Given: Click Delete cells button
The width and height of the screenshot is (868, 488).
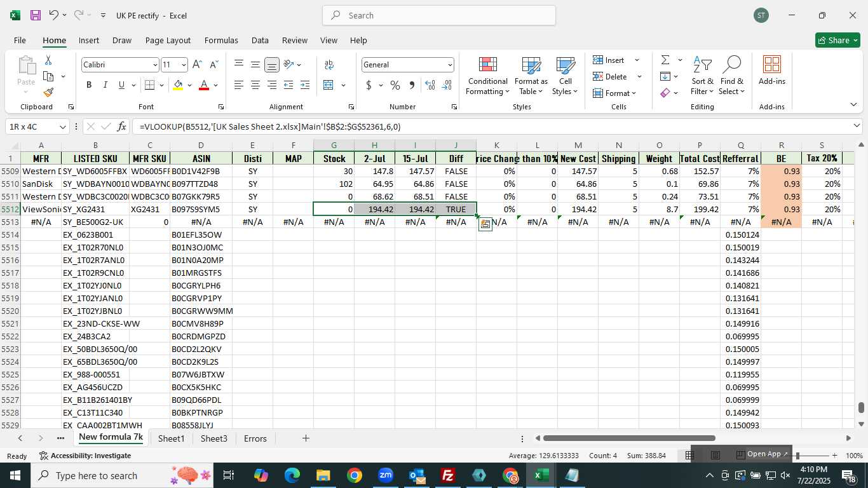Looking at the screenshot, I should click(x=617, y=76).
